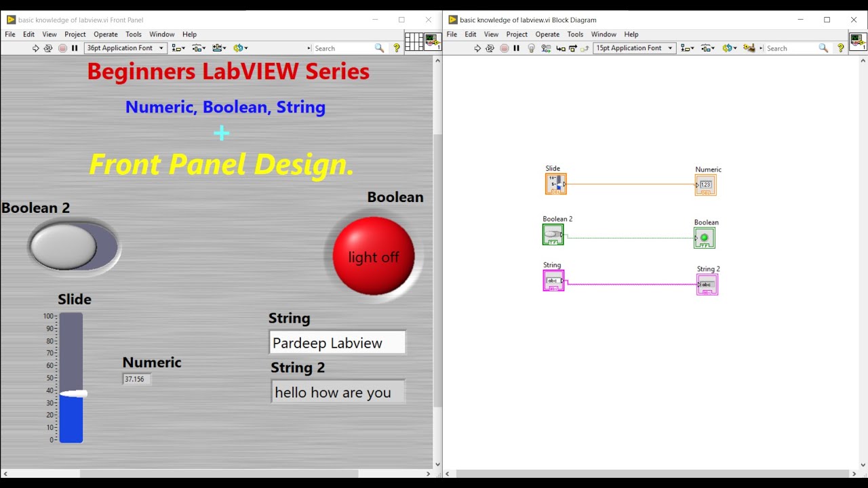Click the Numeric indicator showing 37.156
Screen dimensions: 868x488
pyautogui.click(x=136, y=380)
